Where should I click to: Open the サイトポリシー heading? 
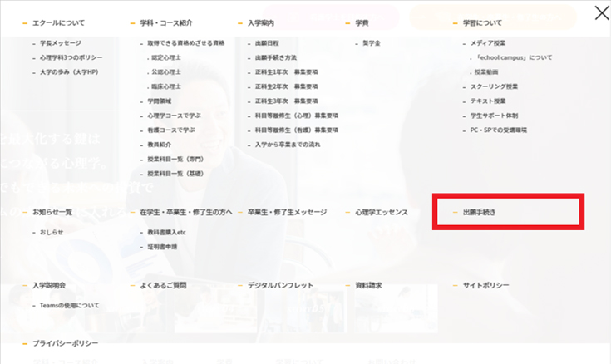(x=486, y=285)
